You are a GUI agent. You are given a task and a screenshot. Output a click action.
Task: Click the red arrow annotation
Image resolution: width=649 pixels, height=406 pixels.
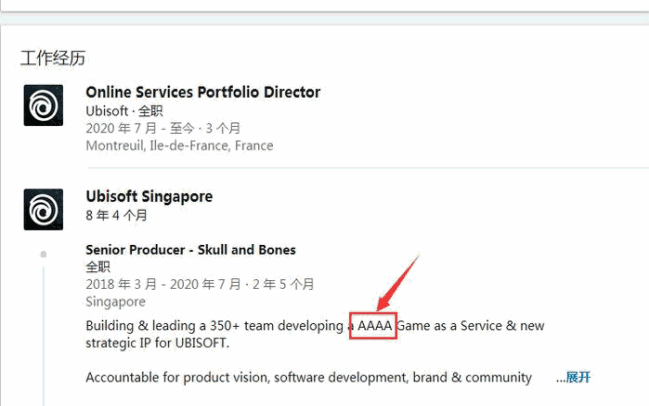(397, 283)
